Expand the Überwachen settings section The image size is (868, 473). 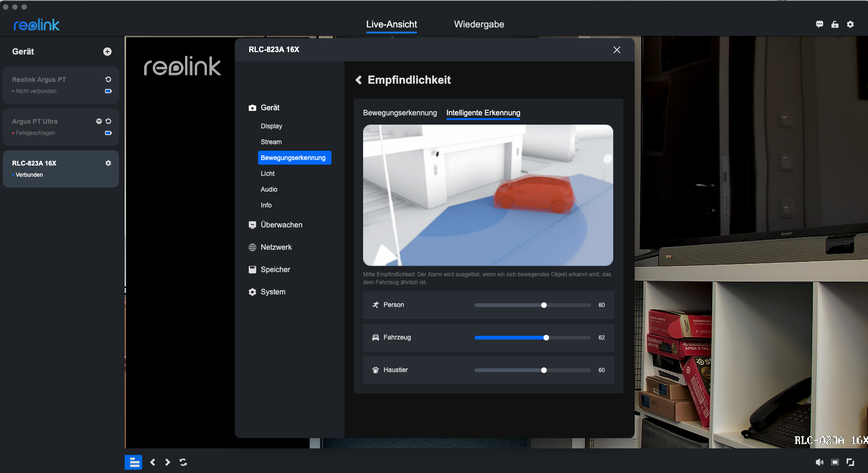click(281, 225)
